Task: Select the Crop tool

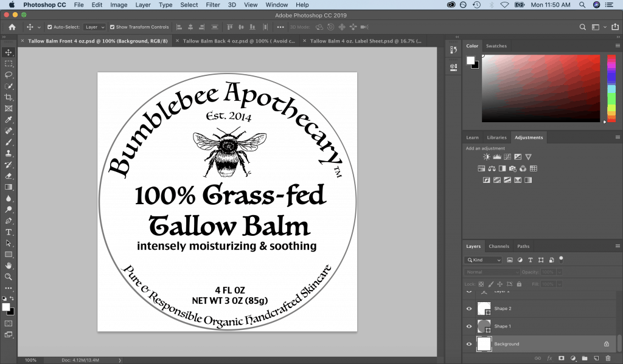Action: point(8,97)
